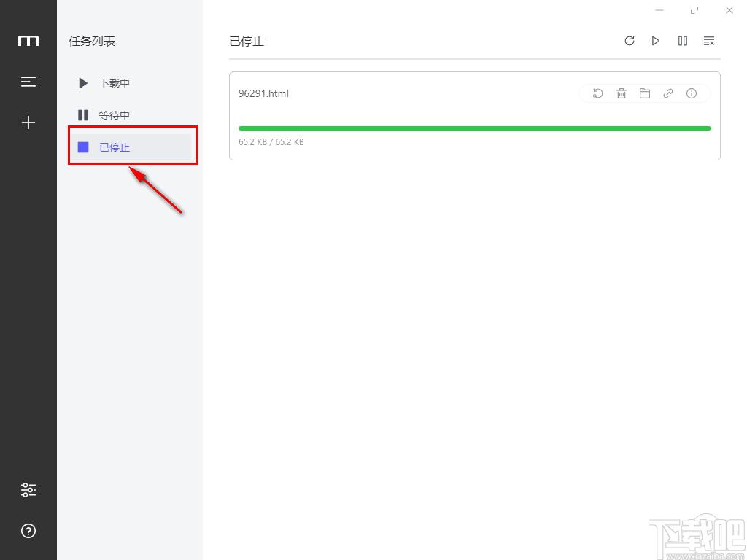747x560 pixels.
Task: Click the Motrix logo icon
Action: [28, 41]
